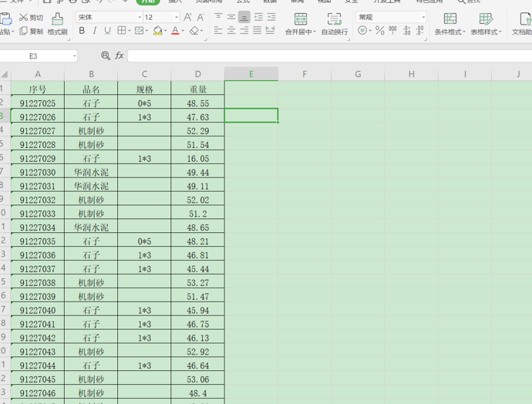The width and height of the screenshot is (532, 404).
Task: Open the number format dropdown (常规)
Action: click(x=423, y=17)
